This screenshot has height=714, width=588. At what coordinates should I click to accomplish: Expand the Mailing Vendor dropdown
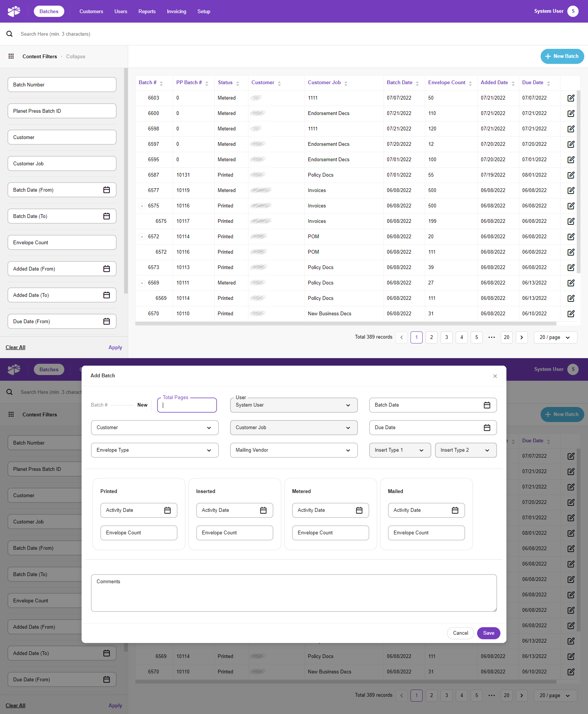294,450
